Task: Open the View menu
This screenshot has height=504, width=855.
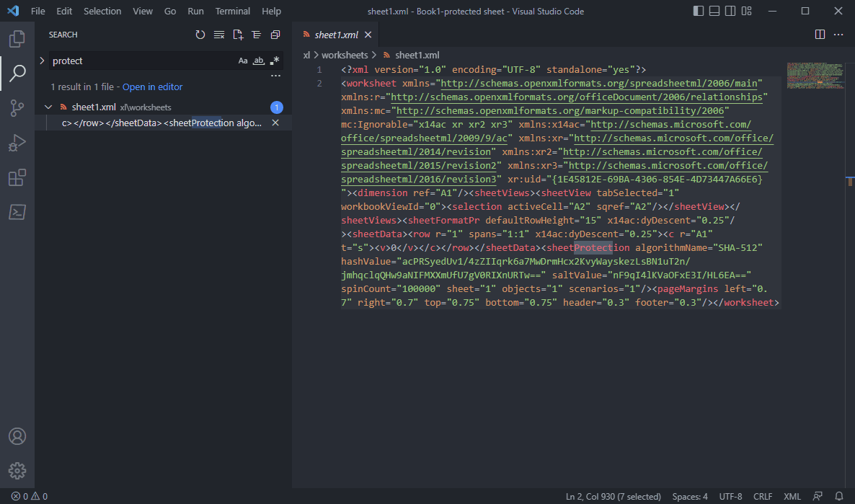Action: pos(143,11)
